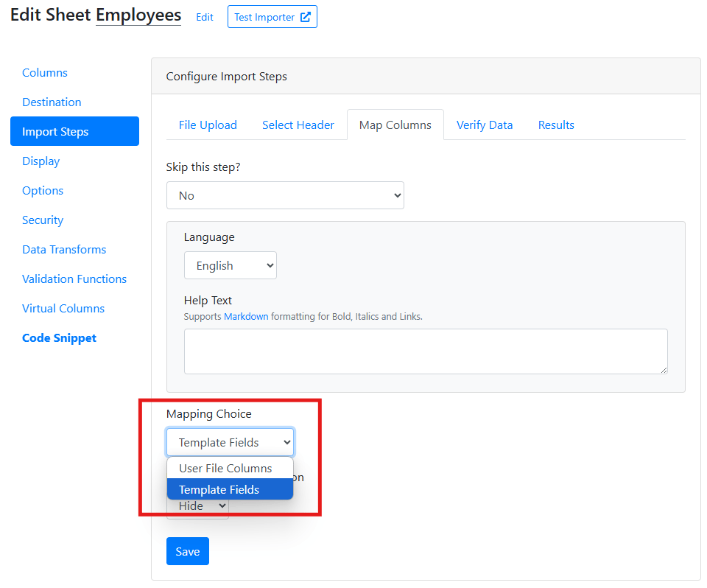Click the Skip this step? label
The image size is (707, 588).
point(203,167)
